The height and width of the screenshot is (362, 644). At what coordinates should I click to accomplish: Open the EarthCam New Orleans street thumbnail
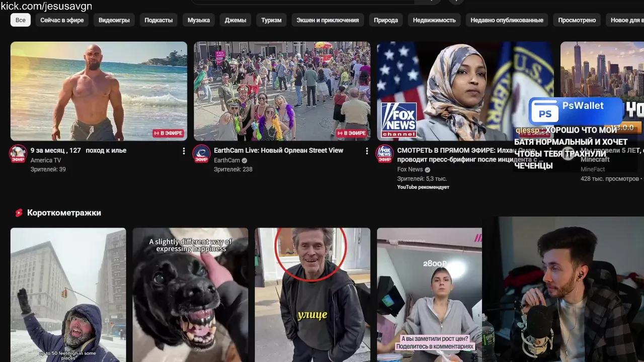(x=282, y=91)
